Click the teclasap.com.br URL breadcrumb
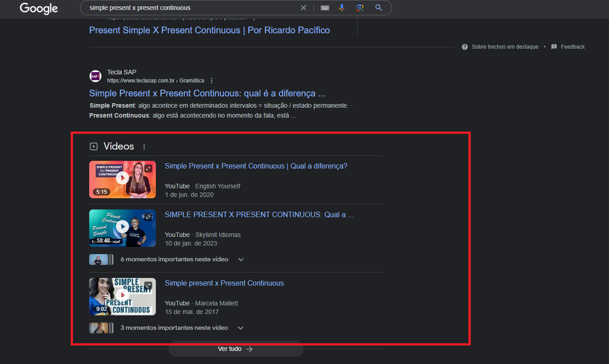Screen dimensions: 609x364 pos(155,81)
